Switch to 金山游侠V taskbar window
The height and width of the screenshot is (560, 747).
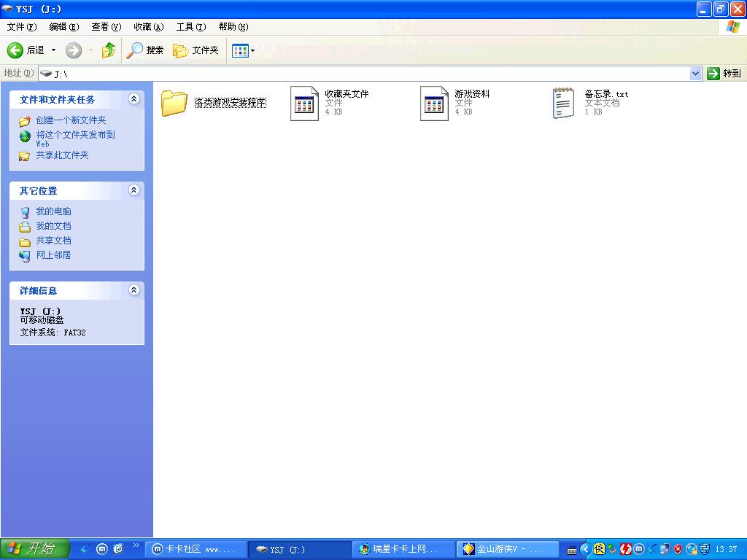coord(508,549)
